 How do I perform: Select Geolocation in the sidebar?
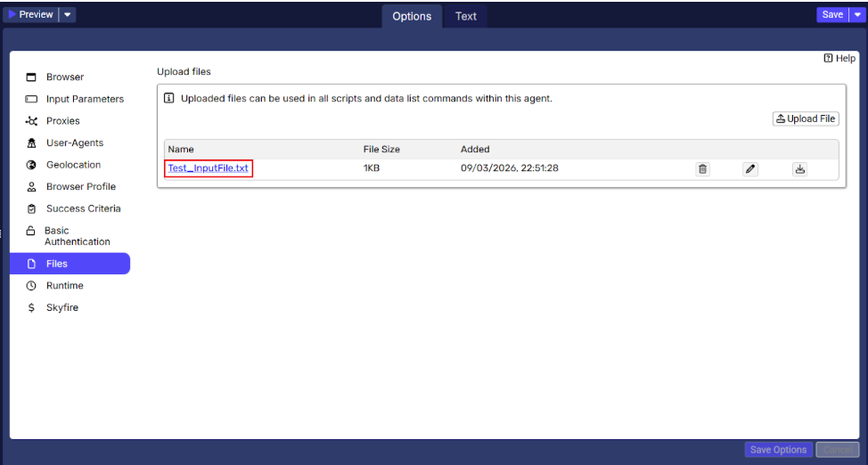pos(73,165)
